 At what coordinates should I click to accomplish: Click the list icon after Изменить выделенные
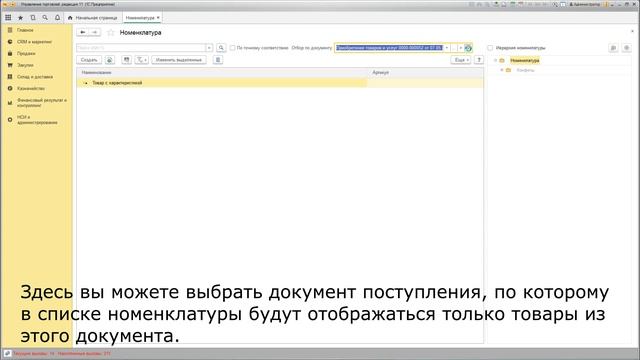coord(218,60)
